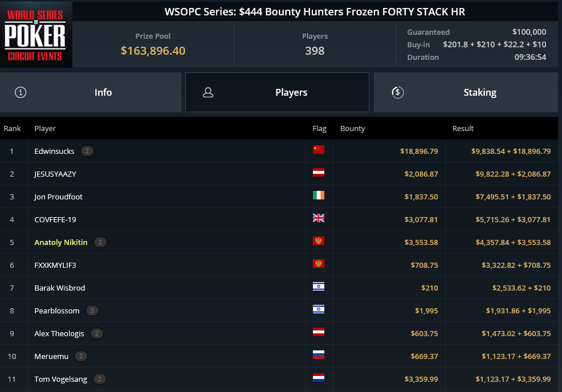Click the Ireland flag beside Jon Proudfoot
Screen dimensions: 562x392
318,195
